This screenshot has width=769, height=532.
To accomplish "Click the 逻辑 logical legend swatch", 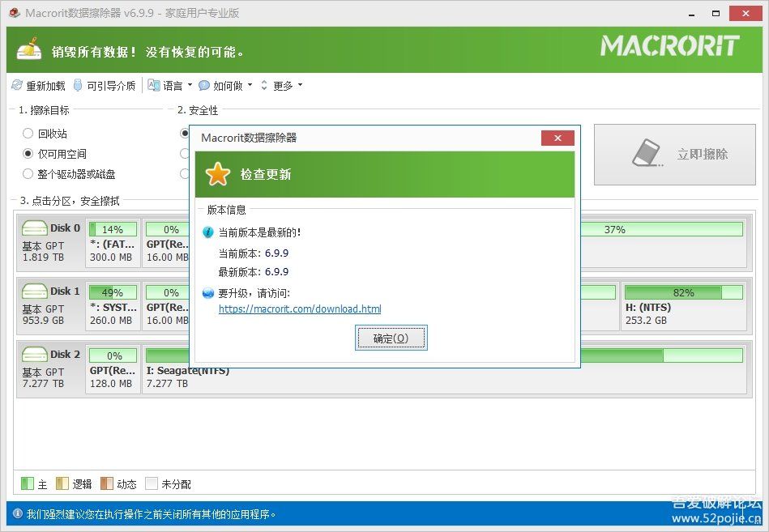I will [x=62, y=483].
